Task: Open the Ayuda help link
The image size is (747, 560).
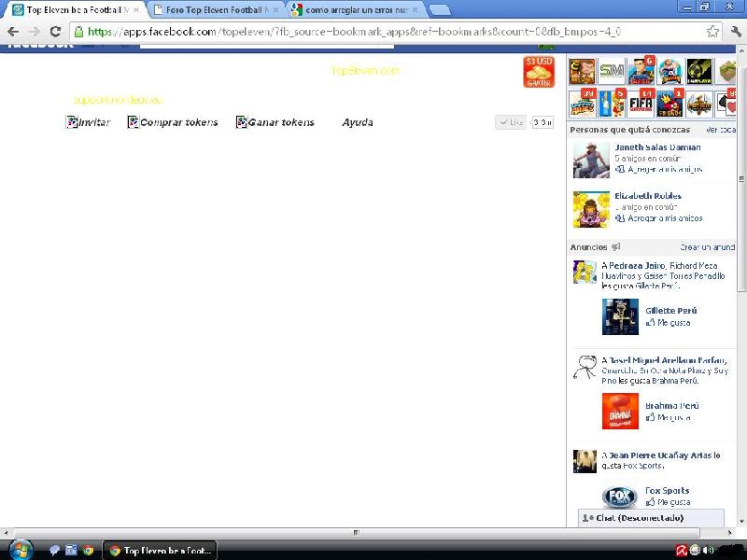Action: tap(358, 122)
